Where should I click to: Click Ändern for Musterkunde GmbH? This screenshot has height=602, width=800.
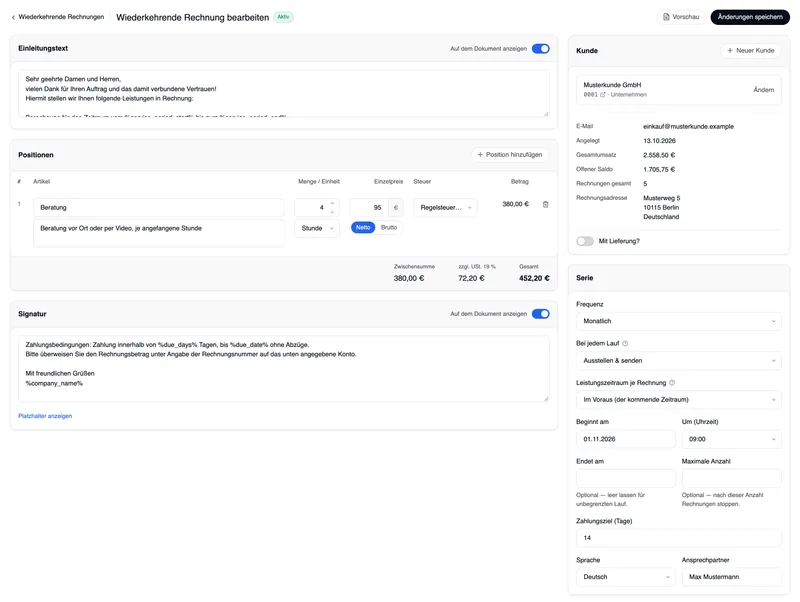pyautogui.click(x=763, y=90)
